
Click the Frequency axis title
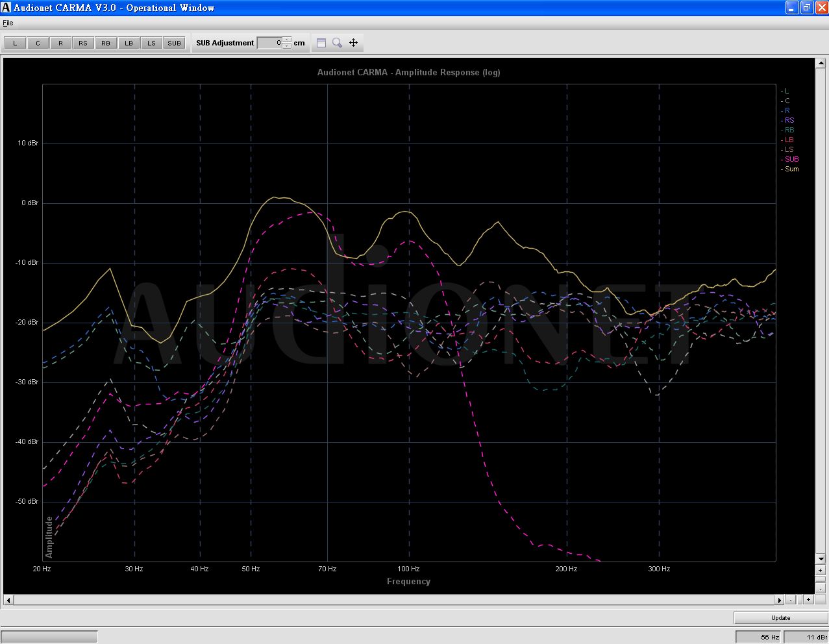coord(408,582)
